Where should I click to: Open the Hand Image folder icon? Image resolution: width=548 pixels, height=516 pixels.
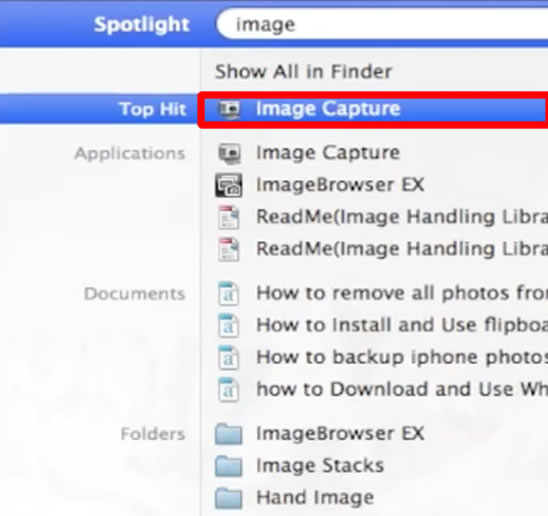229,498
